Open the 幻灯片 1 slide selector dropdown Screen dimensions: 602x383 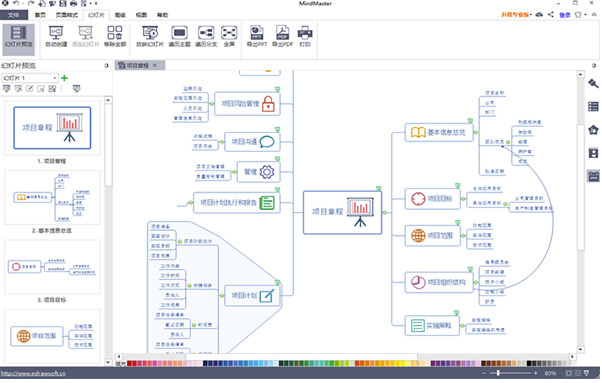30,78
